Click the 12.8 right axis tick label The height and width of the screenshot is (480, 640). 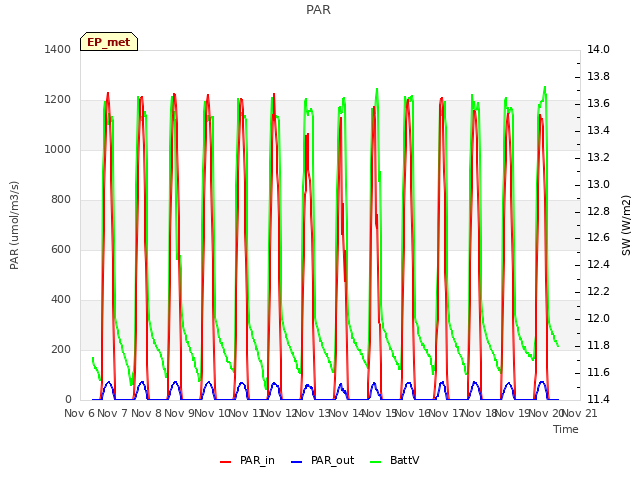(598, 211)
